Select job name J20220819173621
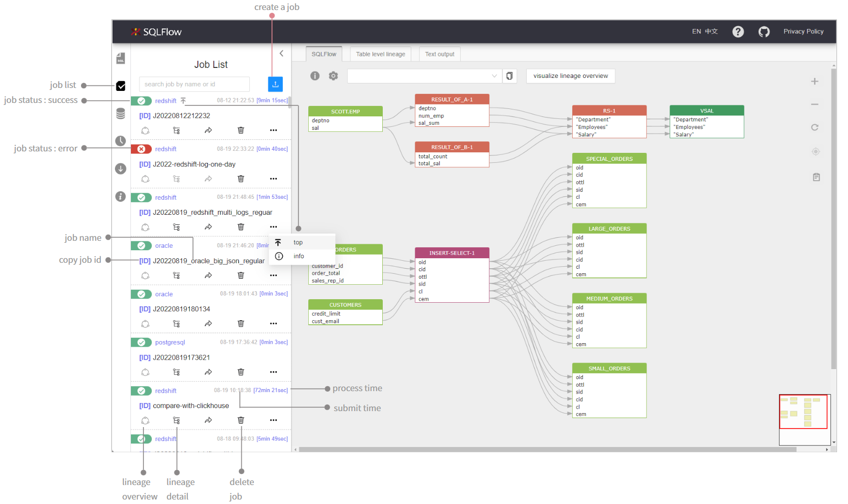The width and height of the screenshot is (848, 504). tap(181, 358)
